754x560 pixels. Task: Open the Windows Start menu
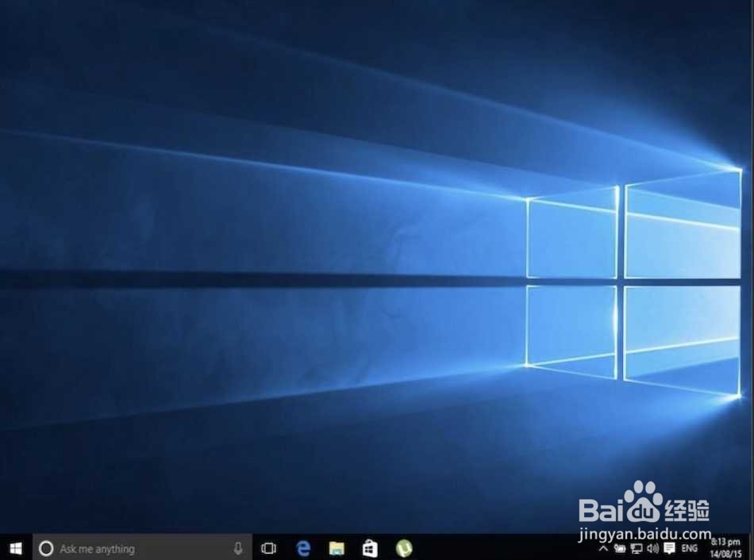16,548
